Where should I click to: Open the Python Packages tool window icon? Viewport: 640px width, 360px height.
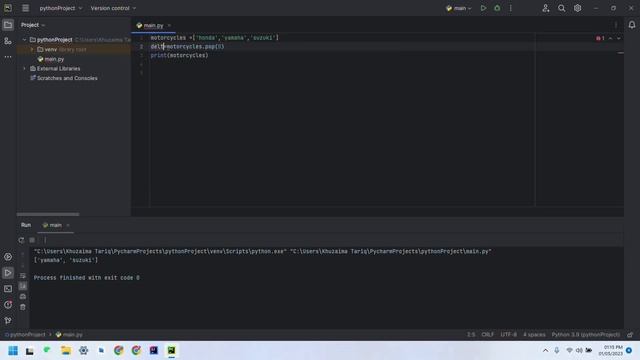(8, 257)
